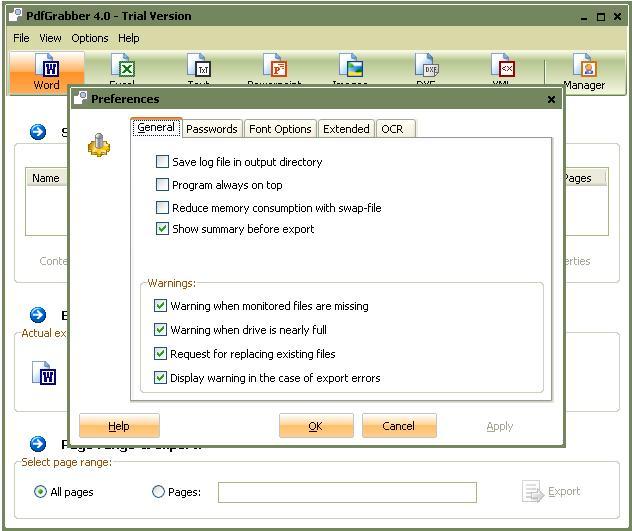Open the View menu

50,38
